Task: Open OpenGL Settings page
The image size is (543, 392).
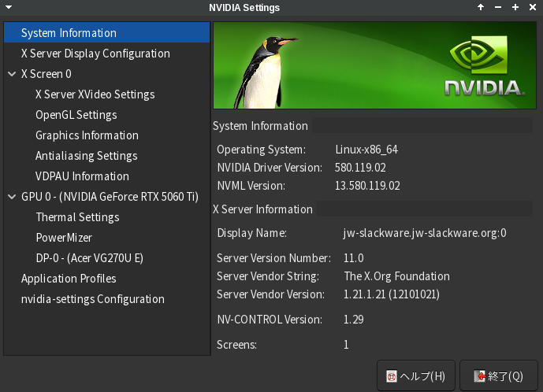Action: click(76, 115)
